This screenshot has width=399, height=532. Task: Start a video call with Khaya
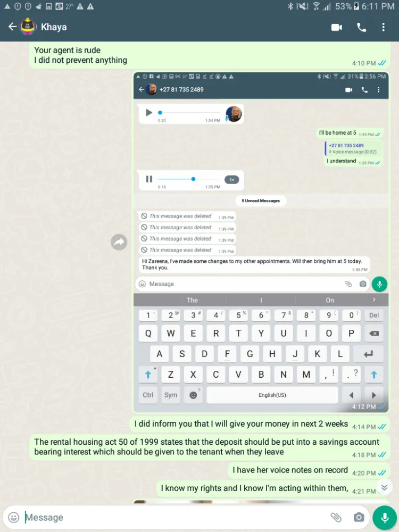(337, 27)
